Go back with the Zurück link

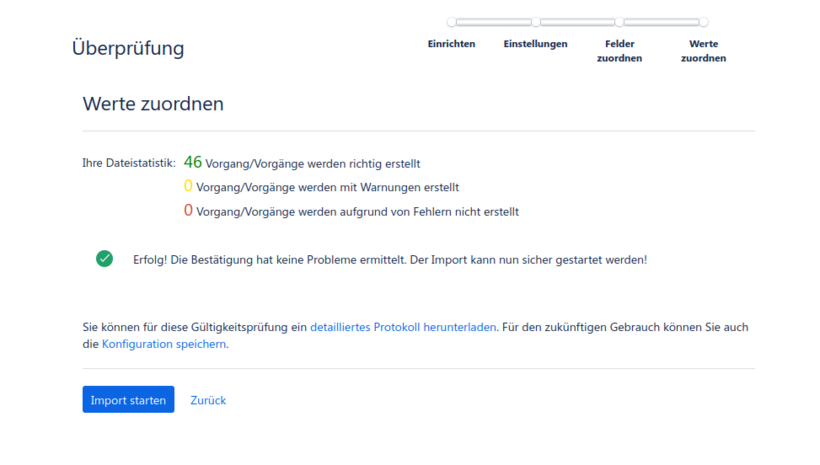pos(208,400)
